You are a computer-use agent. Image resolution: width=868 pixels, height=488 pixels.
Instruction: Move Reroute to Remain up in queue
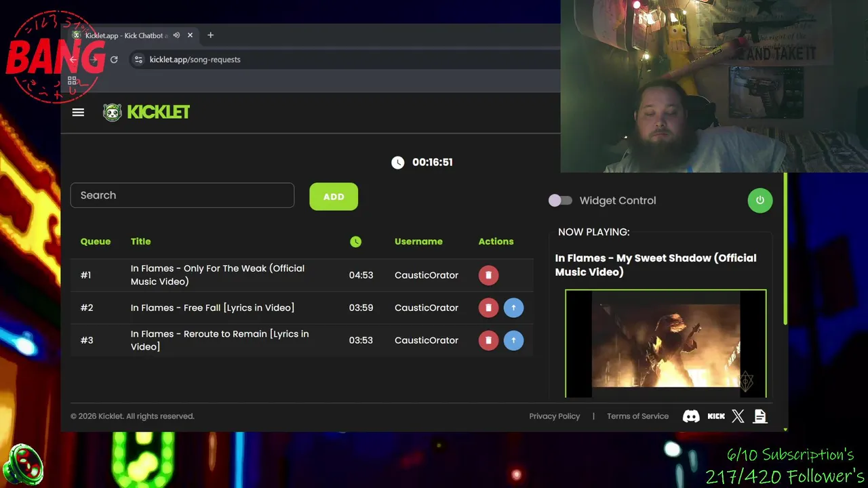tap(513, 340)
